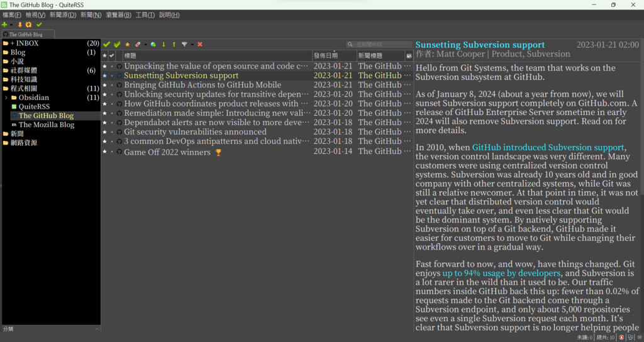Expand the 分類 categories panel chevron
644x342 pixels.
coord(97,329)
